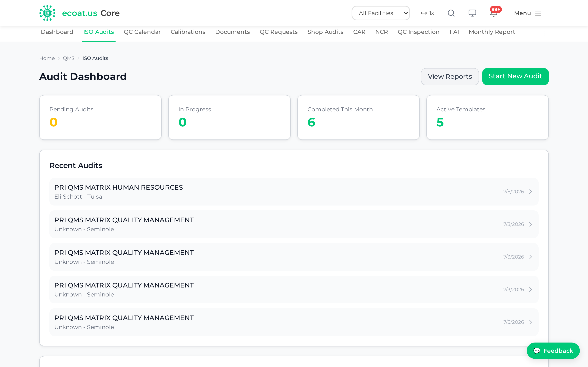Open the search magnifier icon
Image resolution: width=588 pixels, height=367 pixels.
pyautogui.click(x=451, y=13)
